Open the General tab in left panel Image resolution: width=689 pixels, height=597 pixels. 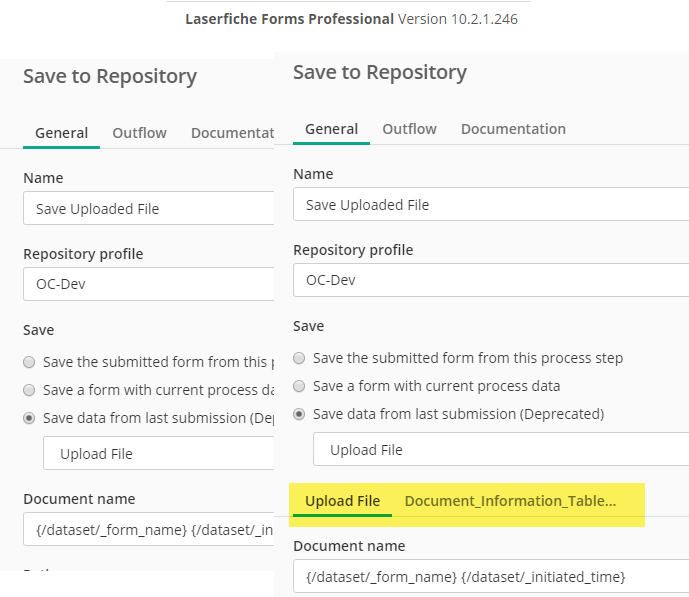tap(61, 133)
